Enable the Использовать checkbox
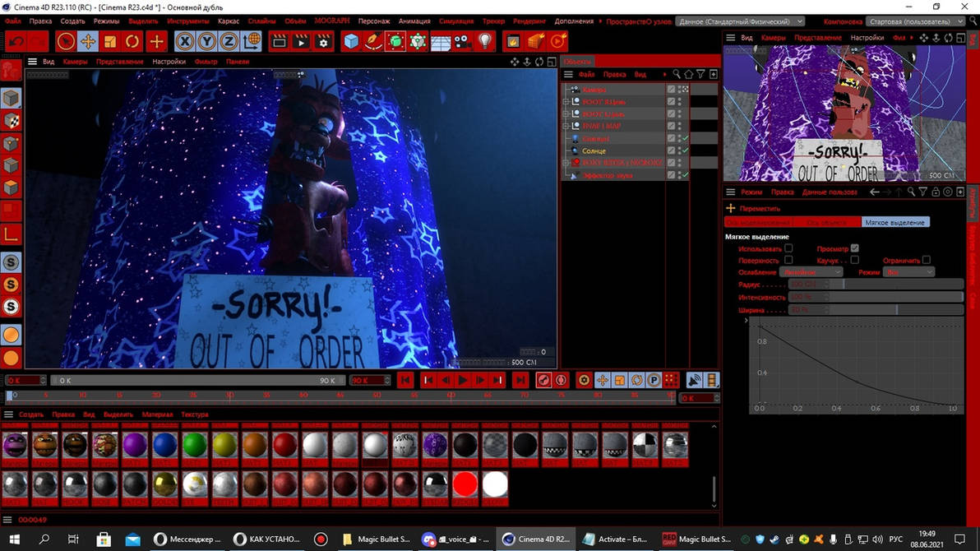Viewport: 980px width, 551px height. point(788,248)
